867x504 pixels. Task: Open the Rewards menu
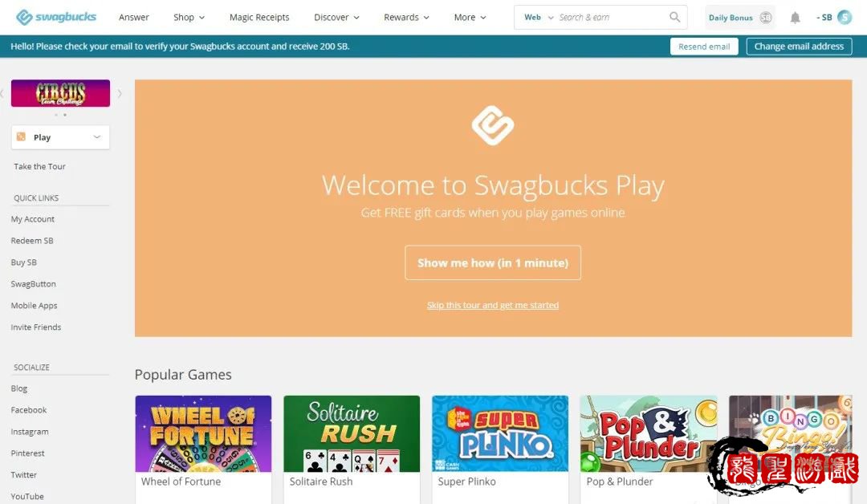click(x=406, y=17)
